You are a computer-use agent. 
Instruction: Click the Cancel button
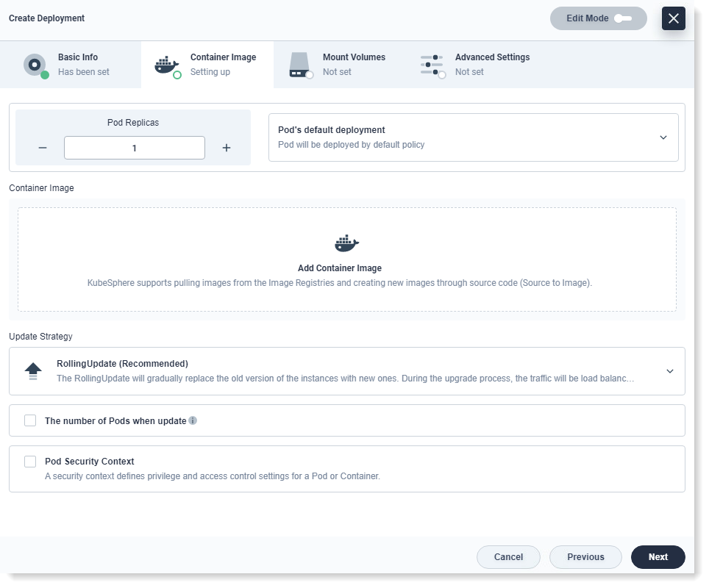pyautogui.click(x=509, y=558)
